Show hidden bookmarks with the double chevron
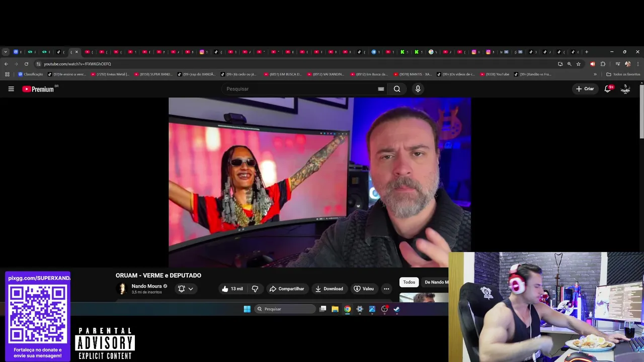644x362 pixels. pos(595,74)
